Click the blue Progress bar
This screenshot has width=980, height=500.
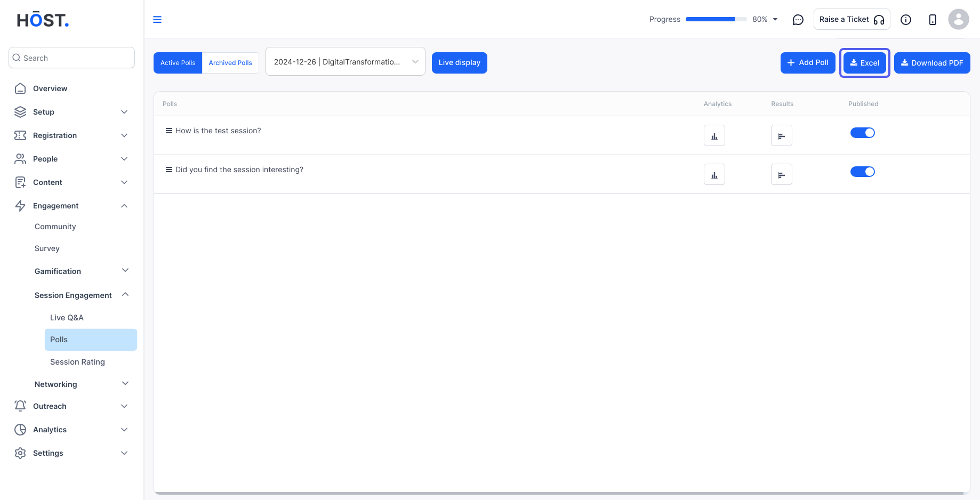[x=716, y=19]
